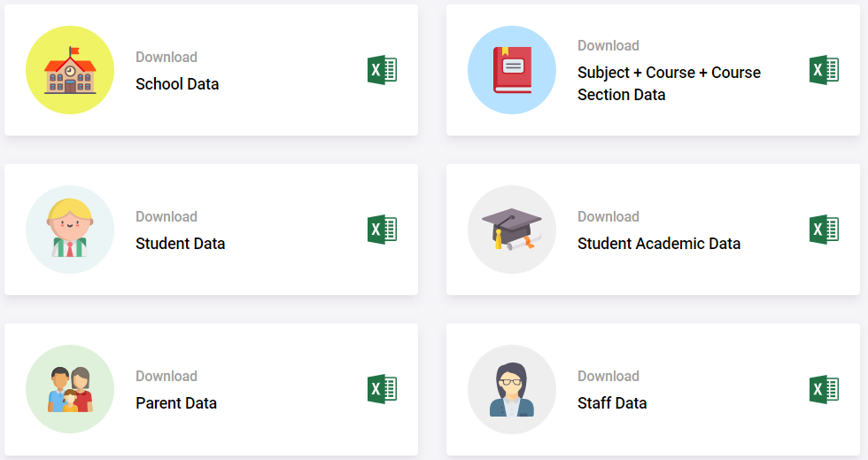Click Download label above Staff Data
The image size is (868, 460).
[608, 377]
